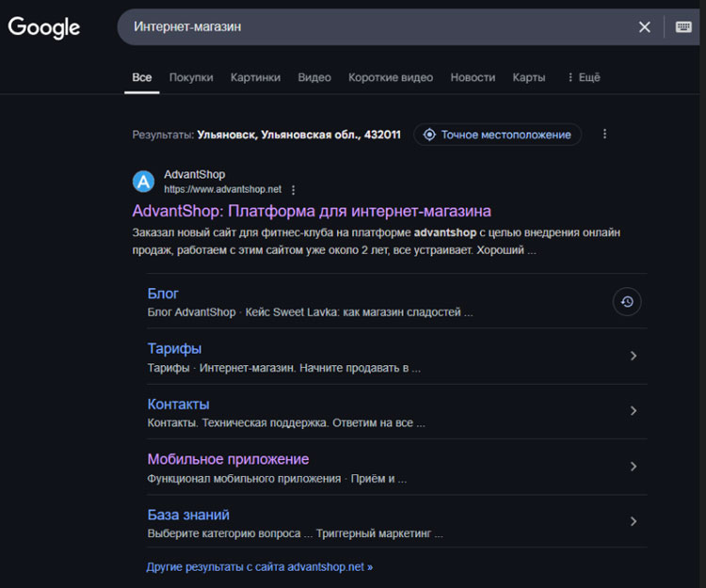Click the history clock icon by Блог
Viewport: 706px width, 588px height.
pyautogui.click(x=627, y=301)
